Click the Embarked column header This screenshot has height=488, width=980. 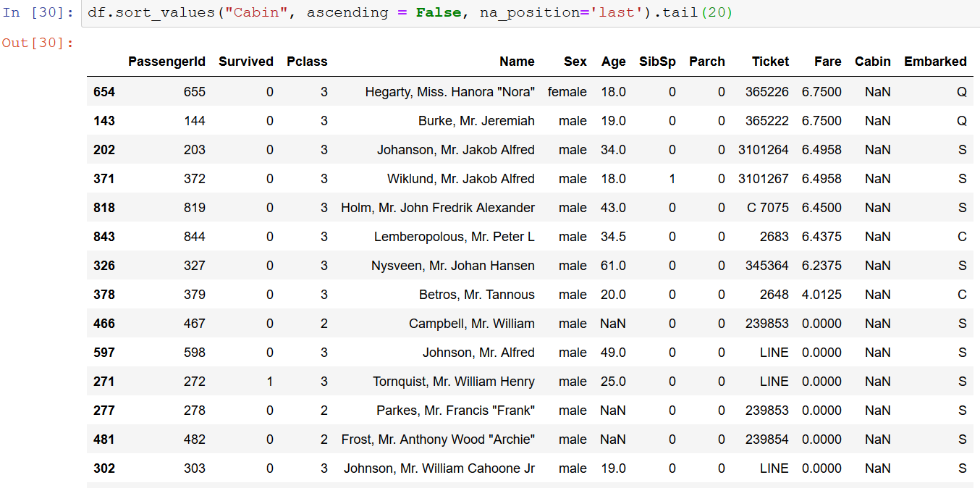(x=935, y=62)
